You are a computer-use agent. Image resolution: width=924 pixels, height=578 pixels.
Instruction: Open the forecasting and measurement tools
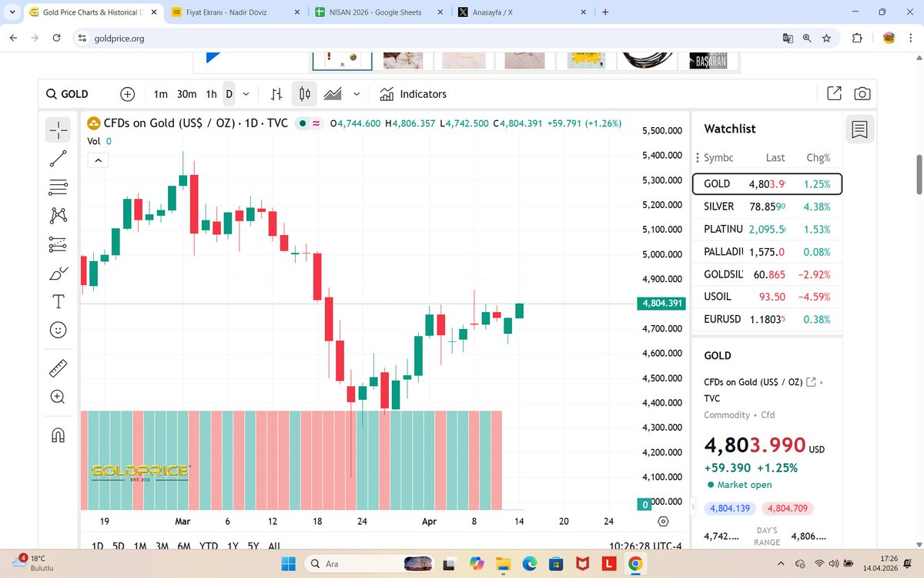click(x=59, y=244)
